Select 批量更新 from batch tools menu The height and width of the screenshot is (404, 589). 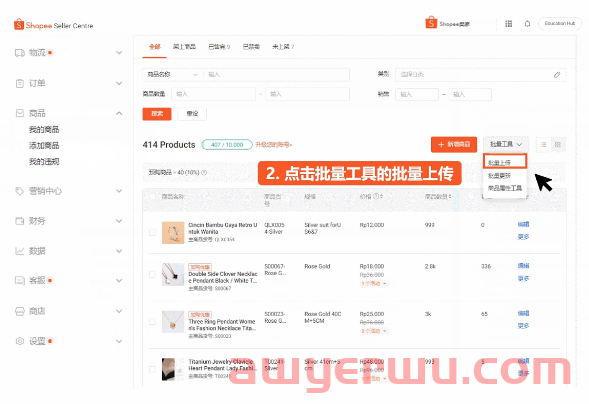(x=499, y=175)
